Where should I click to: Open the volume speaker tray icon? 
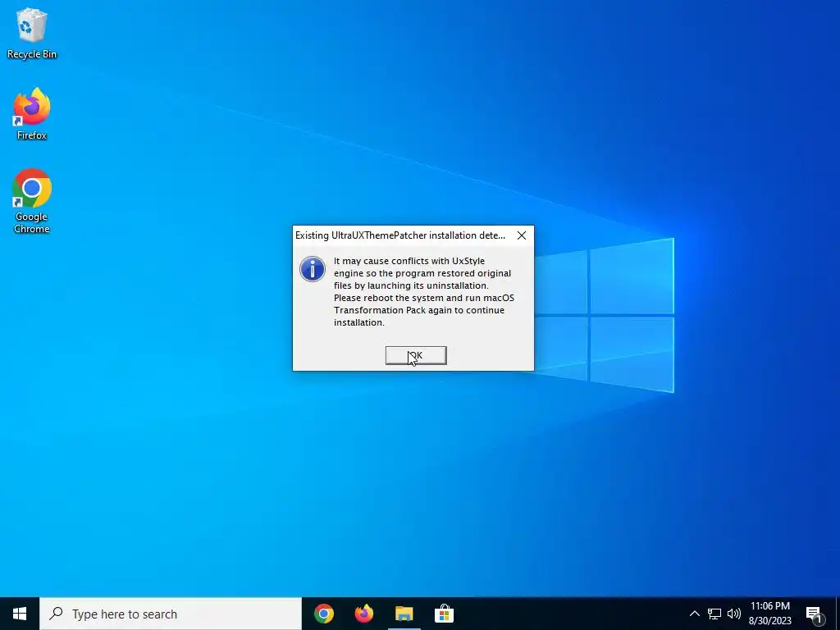click(734, 614)
